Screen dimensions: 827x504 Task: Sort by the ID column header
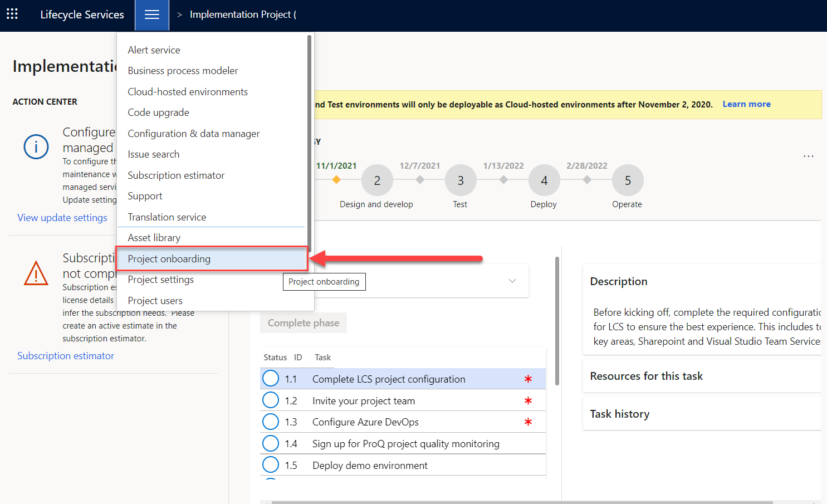pos(298,358)
